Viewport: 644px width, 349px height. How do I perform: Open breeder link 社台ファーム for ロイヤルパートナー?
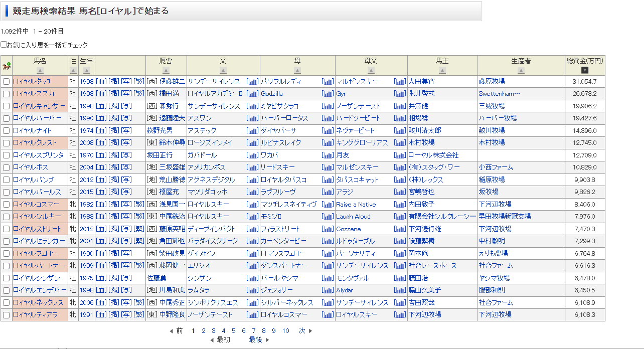pos(496,266)
